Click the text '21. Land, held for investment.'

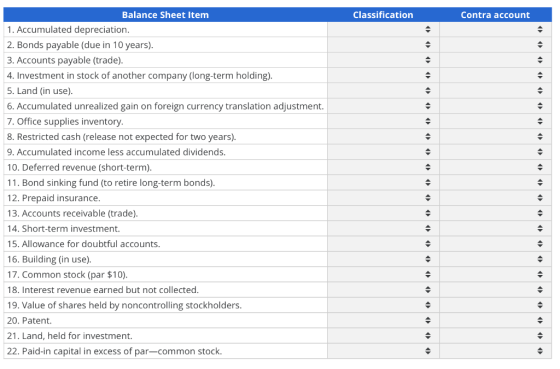pyautogui.click(x=70, y=336)
